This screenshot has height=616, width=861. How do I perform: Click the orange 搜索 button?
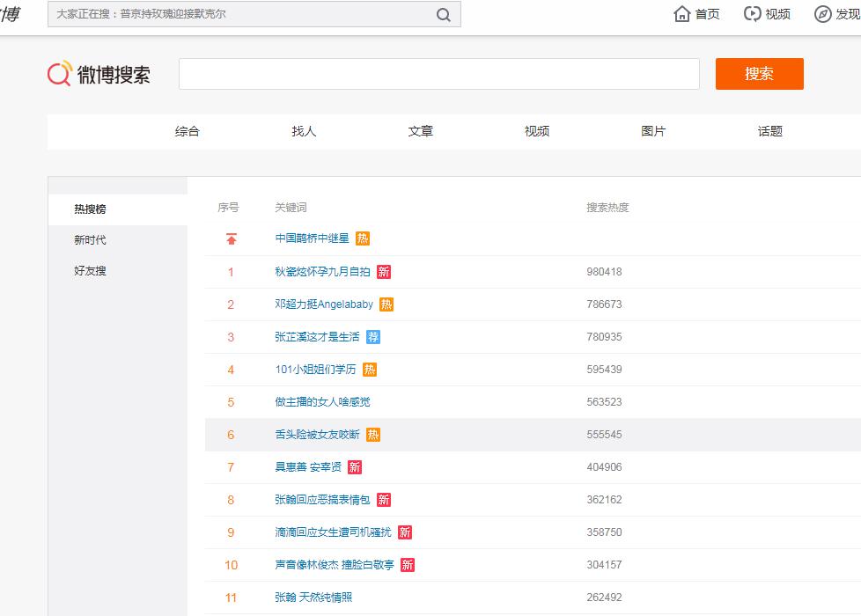pos(760,74)
